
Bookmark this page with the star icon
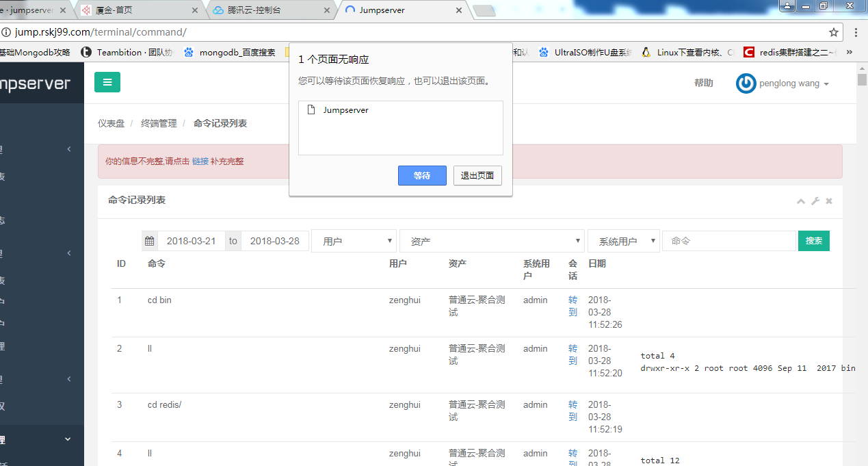point(834,32)
